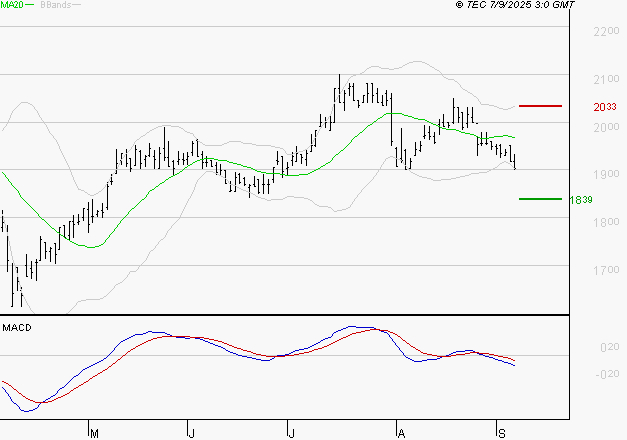Viewport: 627px width, 440px height.
Task: Select the 2033 resistance price label
Action: pyautogui.click(x=604, y=106)
